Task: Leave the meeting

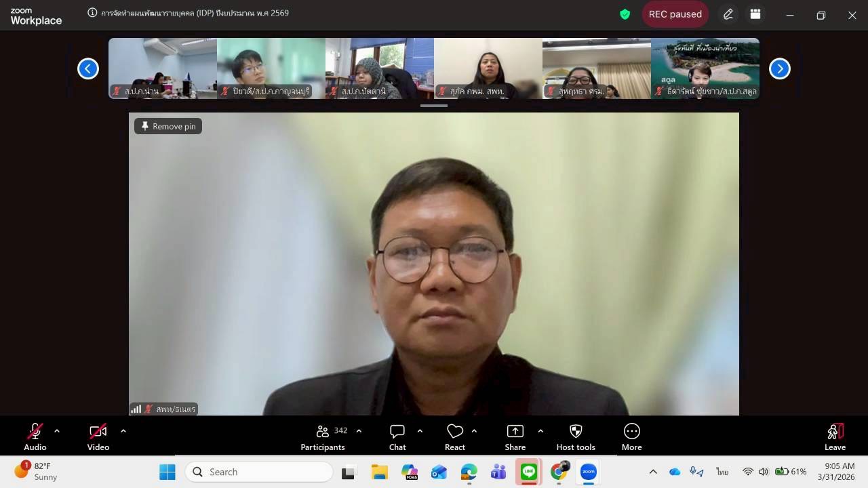Action: click(x=835, y=437)
